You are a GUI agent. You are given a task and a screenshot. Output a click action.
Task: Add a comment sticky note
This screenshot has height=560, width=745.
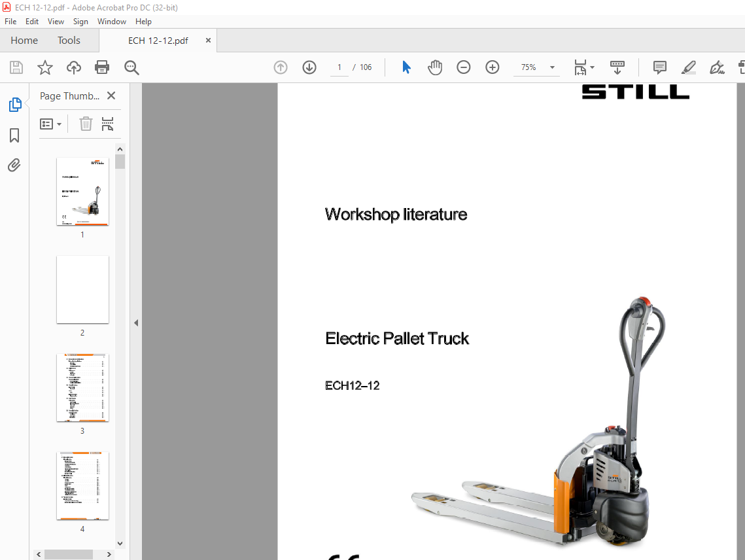pos(659,67)
